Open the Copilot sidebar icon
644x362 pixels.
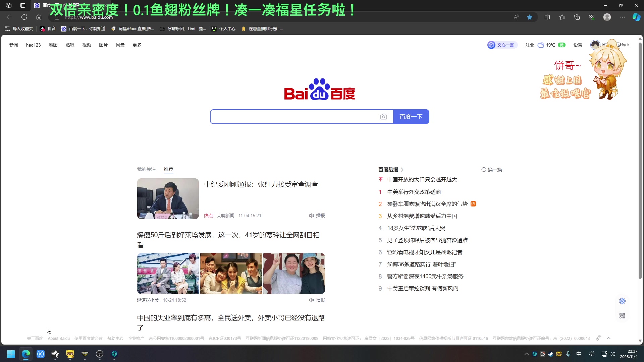(x=636, y=17)
